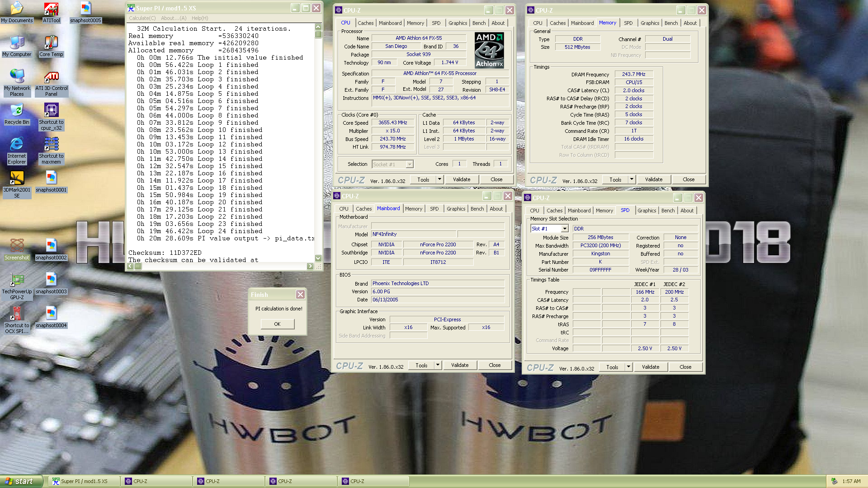Image resolution: width=868 pixels, height=488 pixels.
Task: Open Bench tab in top-left CPU-Z
Action: pos(479,23)
